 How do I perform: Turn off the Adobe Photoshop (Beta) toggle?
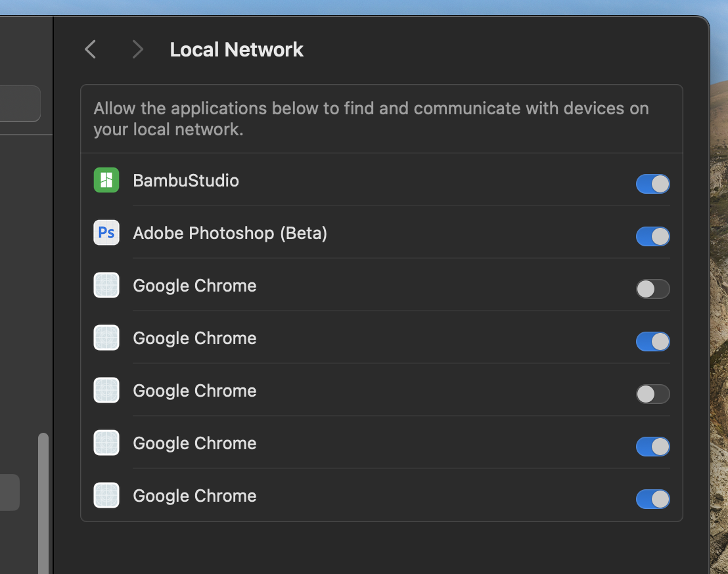(652, 236)
